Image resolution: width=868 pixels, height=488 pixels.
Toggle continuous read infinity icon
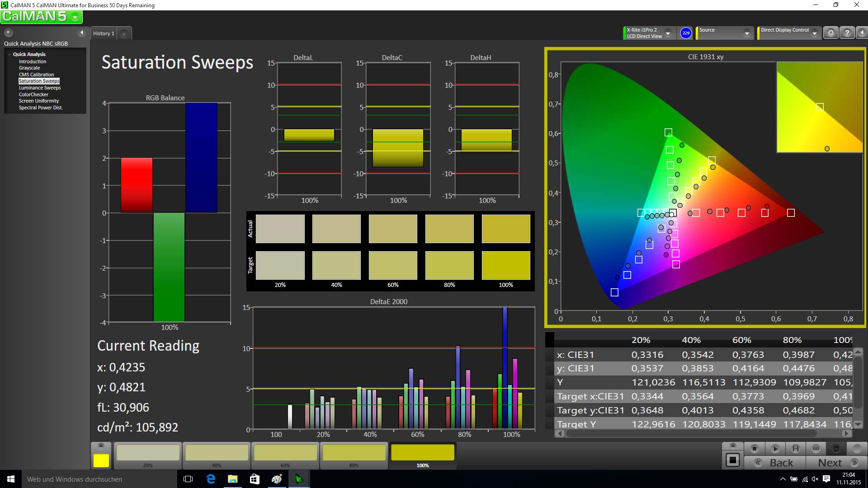click(x=816, y=449)
